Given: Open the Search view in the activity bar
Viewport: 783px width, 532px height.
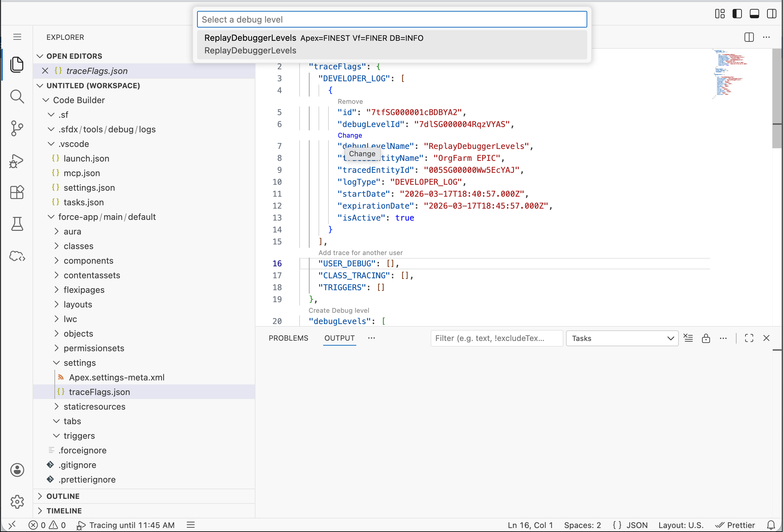Looking at the screenshot, I should [17, 97].
